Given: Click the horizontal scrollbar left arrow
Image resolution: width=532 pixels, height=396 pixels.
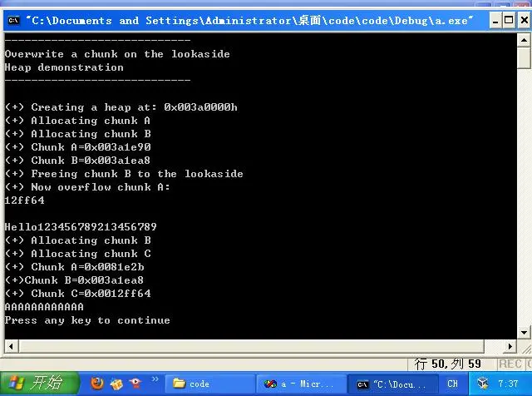Looking at the screenshot, I should [11, 346].
